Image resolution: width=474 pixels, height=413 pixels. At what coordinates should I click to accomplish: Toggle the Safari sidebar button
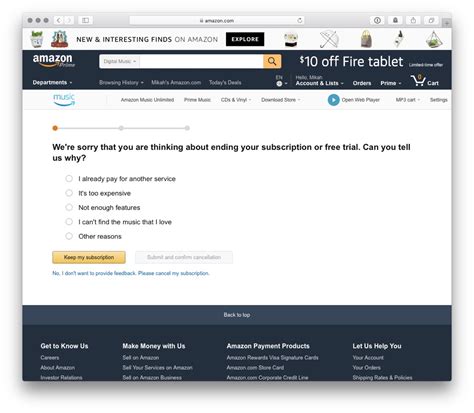tap(85, 20)
